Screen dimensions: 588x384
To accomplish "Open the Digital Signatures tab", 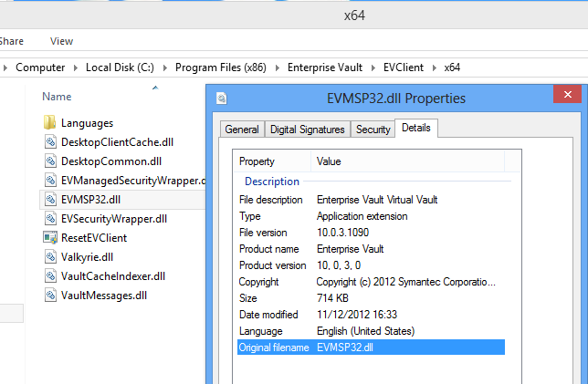I will (307, 130).
